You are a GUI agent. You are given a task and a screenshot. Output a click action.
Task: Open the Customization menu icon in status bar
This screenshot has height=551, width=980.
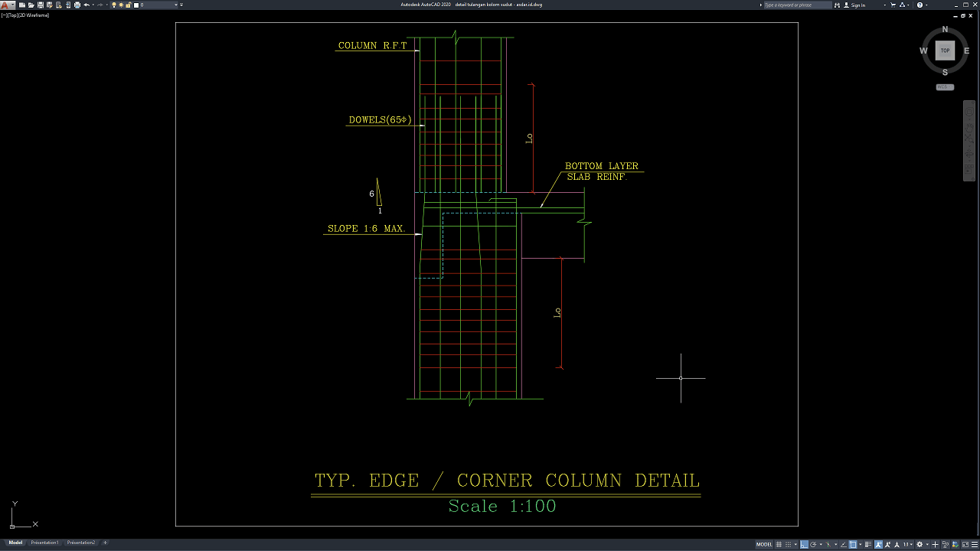(x=975, y=545)
